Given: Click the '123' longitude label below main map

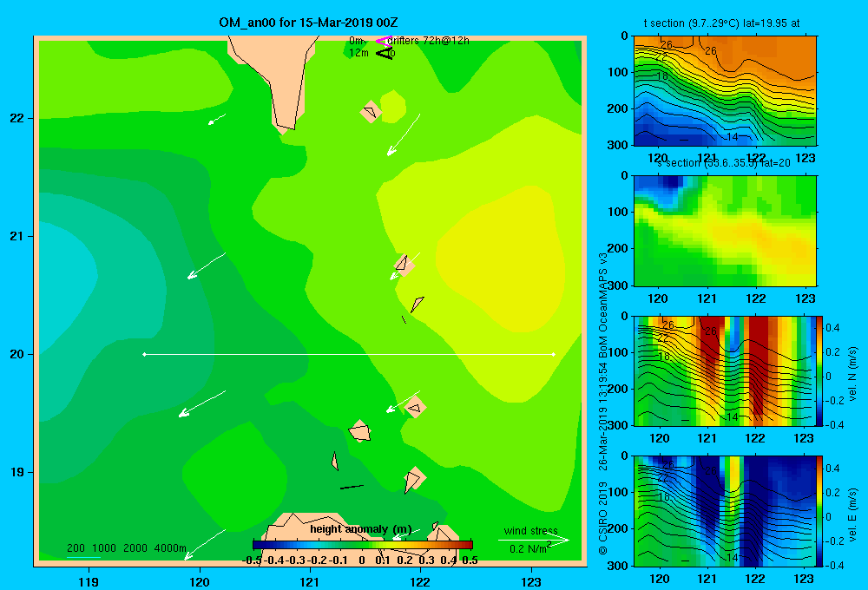Looking at the screenshot, I should (531, 581).
